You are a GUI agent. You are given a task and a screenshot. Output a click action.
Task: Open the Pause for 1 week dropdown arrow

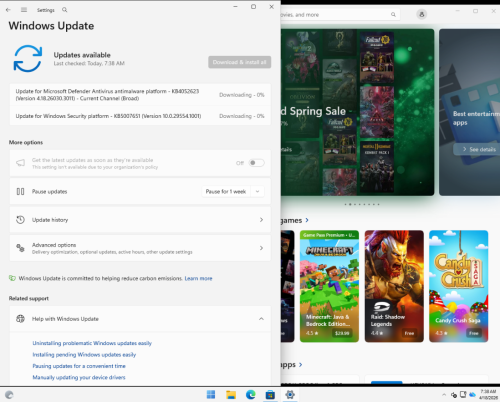(257, 191)
